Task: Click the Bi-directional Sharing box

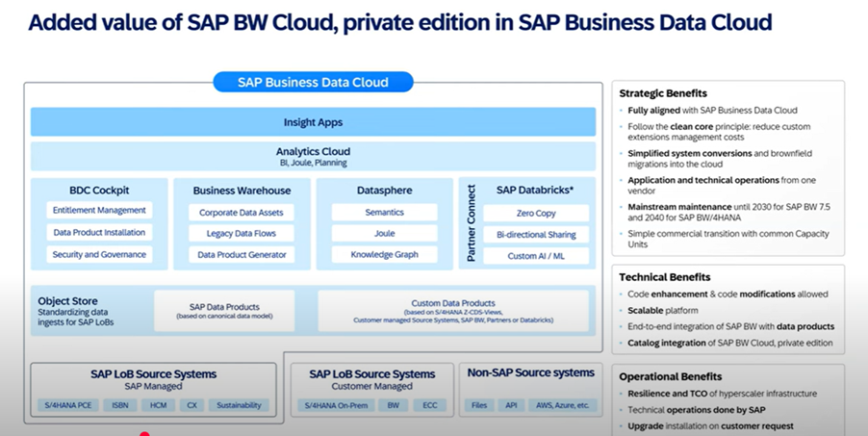Action: 536,234
